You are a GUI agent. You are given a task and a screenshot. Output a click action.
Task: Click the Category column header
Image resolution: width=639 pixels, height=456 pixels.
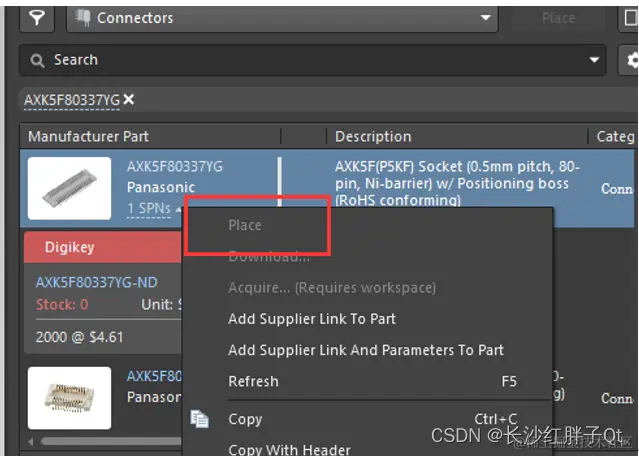(615, 137)
